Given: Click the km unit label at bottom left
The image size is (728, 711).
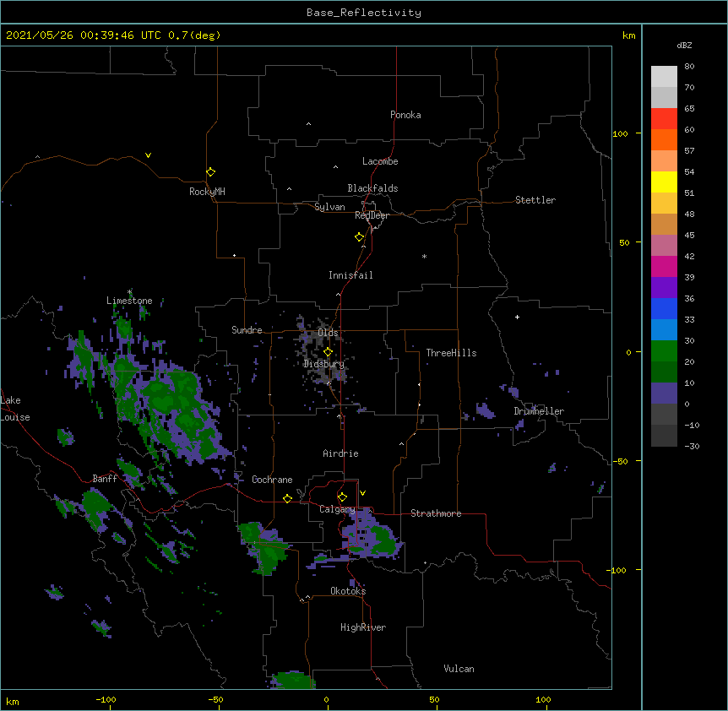Looking at the screenshot, I should pos(13,702).
